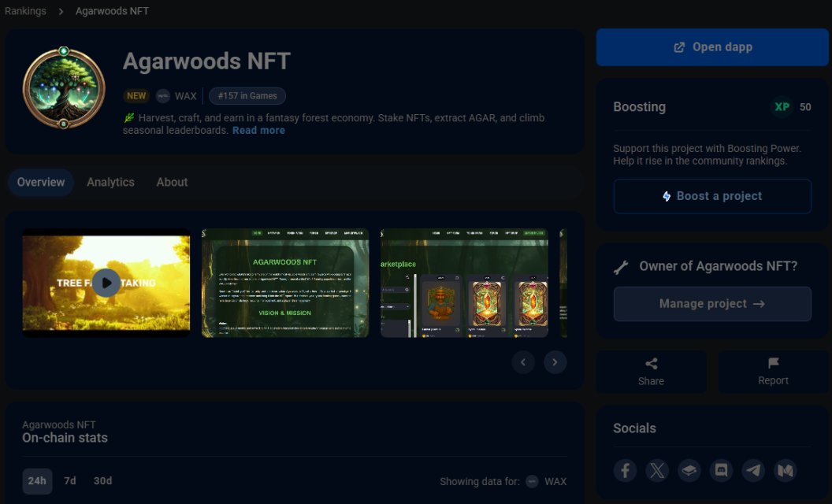Go to Rankings breadcrumb link

(25, 11)
